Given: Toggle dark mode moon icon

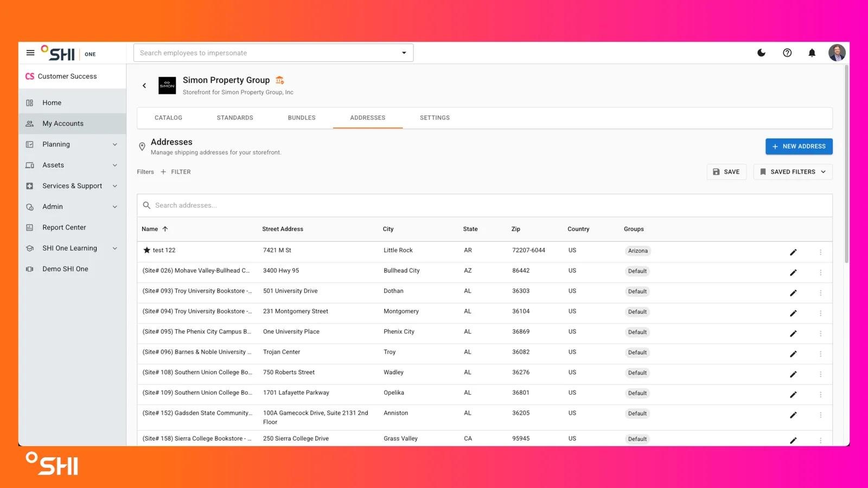Looking at the screenshot, I should coord(761,53).
